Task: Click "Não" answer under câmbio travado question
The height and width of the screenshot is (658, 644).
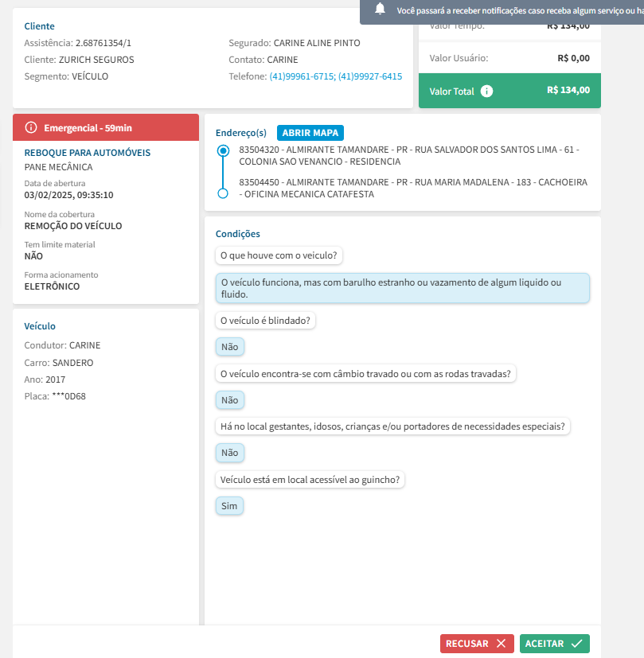Action: tap(230, 400)
